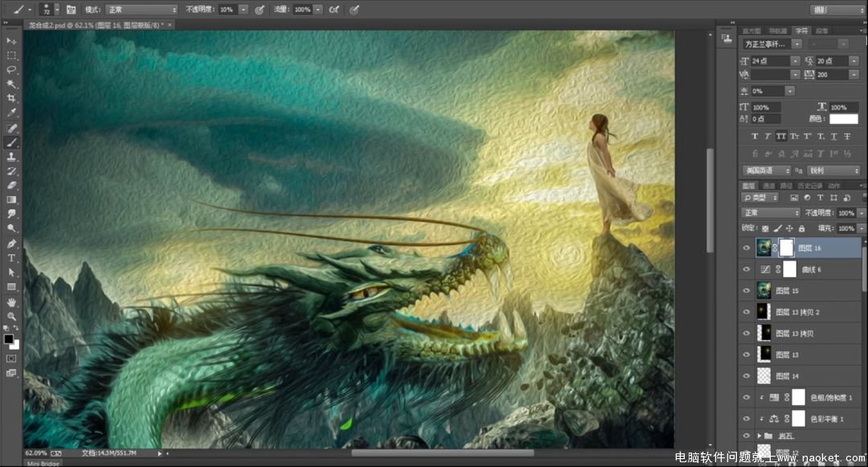Toggle visibility of 图层 13 拷贝 layer
Screen dimensions: 868x467
pyautogui.click(x=746, y=333)
